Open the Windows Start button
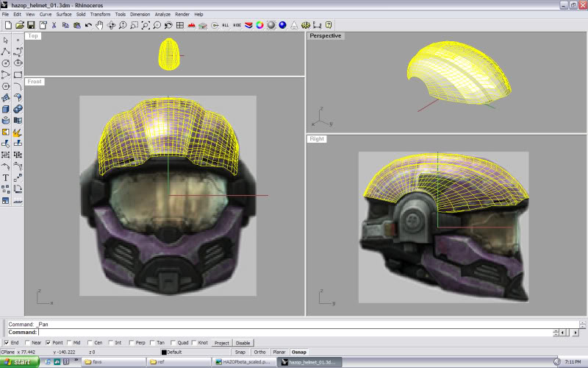The image size is (588, 368). (20, 362)
